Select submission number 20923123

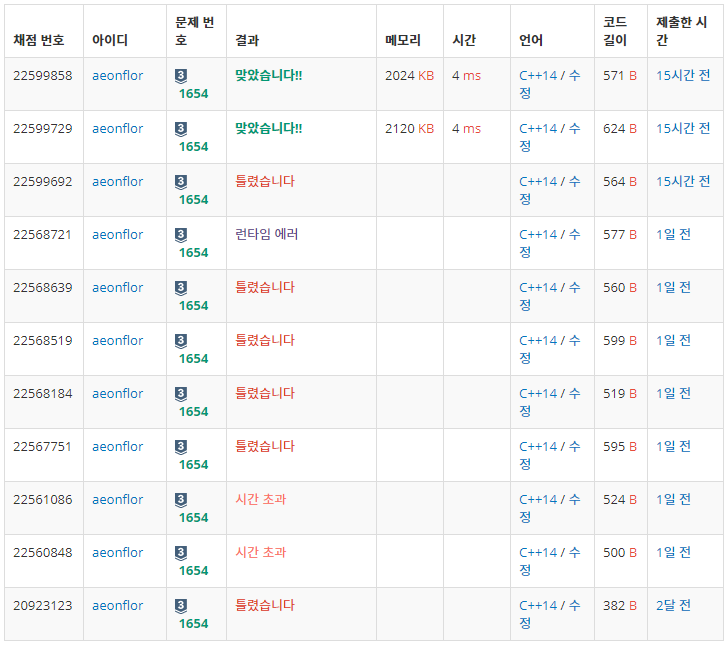[43, 606]
